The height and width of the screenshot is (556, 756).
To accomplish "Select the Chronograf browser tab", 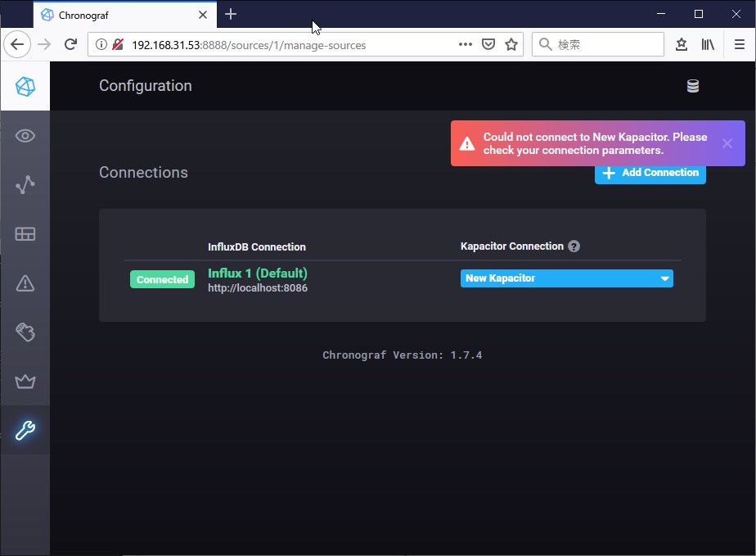I will point(125,15).
